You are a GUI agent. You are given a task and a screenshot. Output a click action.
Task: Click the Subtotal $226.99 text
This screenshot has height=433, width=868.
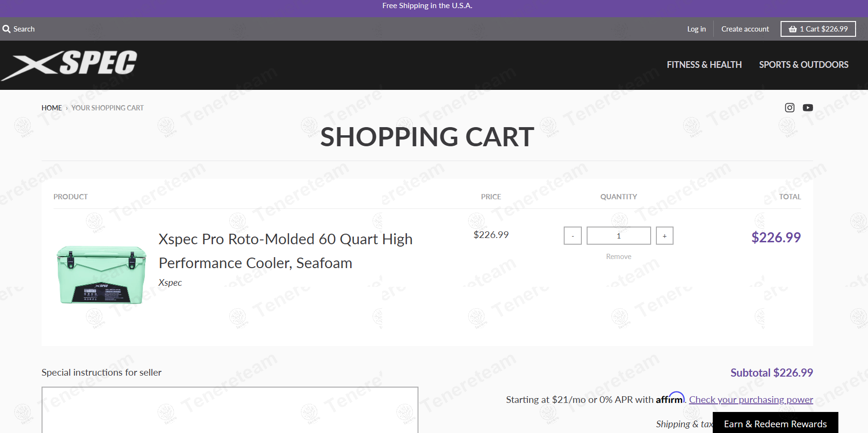772,373
